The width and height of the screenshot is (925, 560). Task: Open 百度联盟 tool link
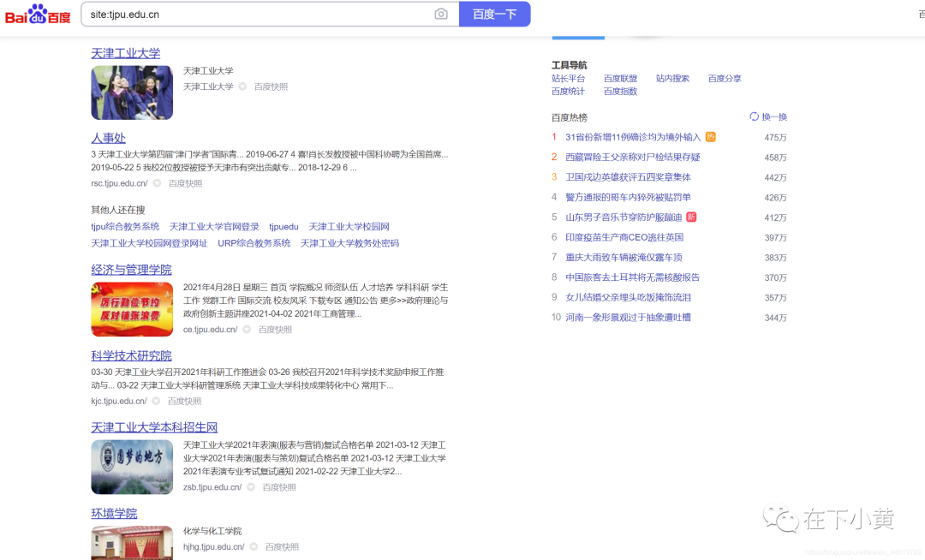pyautogui.click(x=621, y=79)
